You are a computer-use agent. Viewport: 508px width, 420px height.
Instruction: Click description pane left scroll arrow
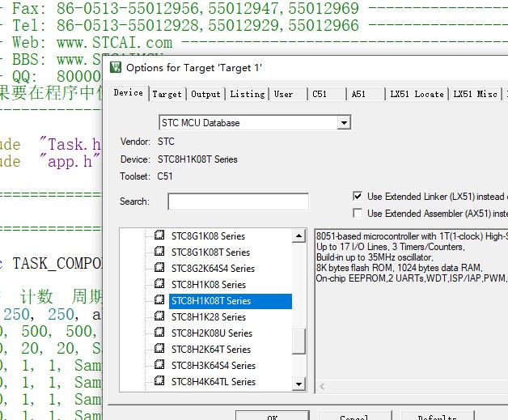[322, 386]
